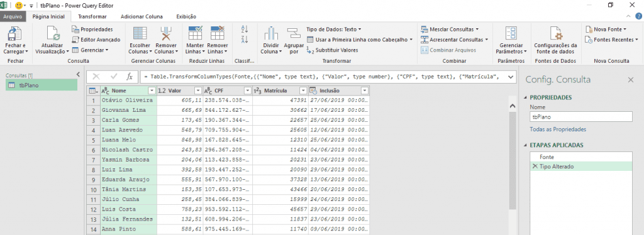Open the Inclusão column filter dropdown
The image size is (644, 235).
pos(365,90)
